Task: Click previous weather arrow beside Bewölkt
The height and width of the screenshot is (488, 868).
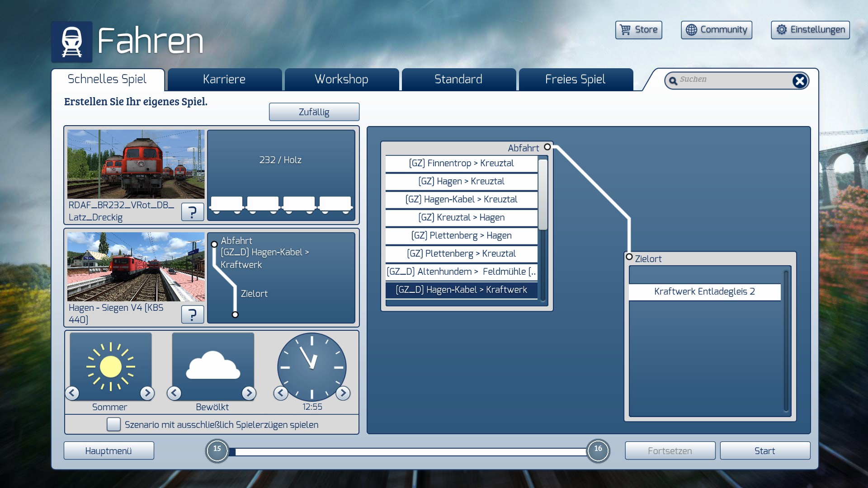Action: coord(175,393)
